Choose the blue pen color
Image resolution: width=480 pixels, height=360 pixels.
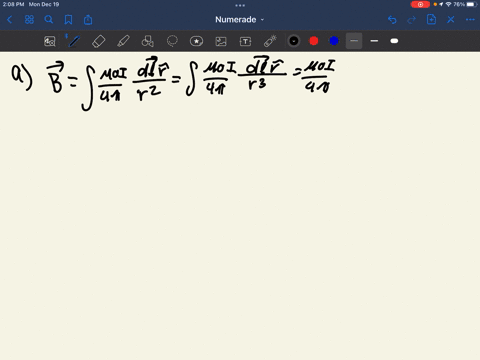tap(334, 41)
